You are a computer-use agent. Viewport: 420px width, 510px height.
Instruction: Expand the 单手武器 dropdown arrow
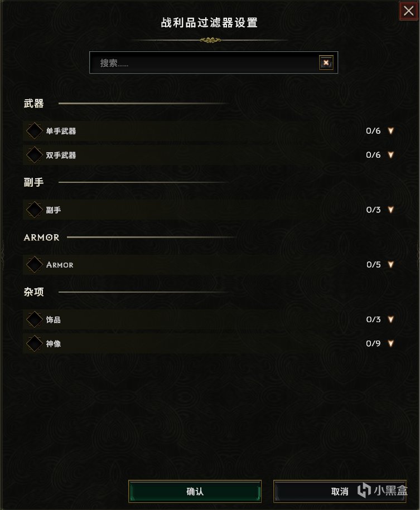click(391, 131)
